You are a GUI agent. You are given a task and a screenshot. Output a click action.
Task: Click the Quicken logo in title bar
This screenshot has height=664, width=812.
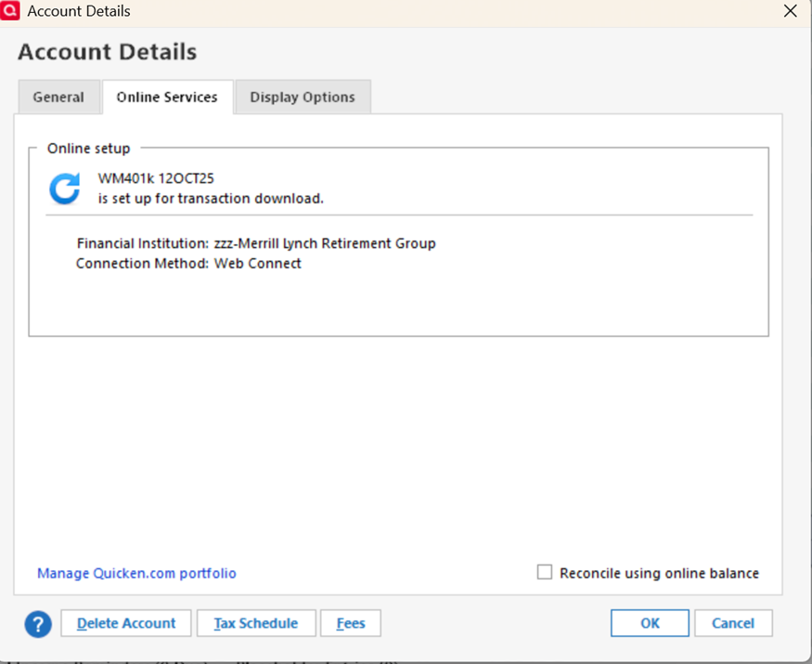pyautogui.click(x=10, y=10)
